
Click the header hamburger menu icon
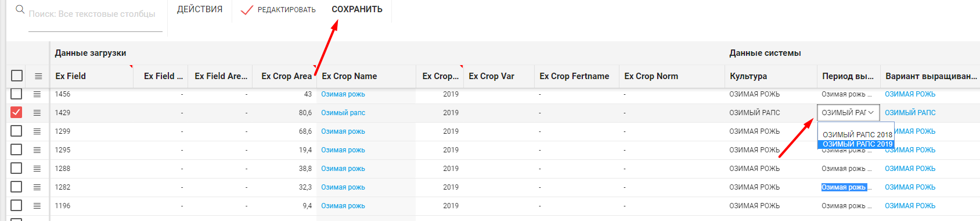click(38, 76)
